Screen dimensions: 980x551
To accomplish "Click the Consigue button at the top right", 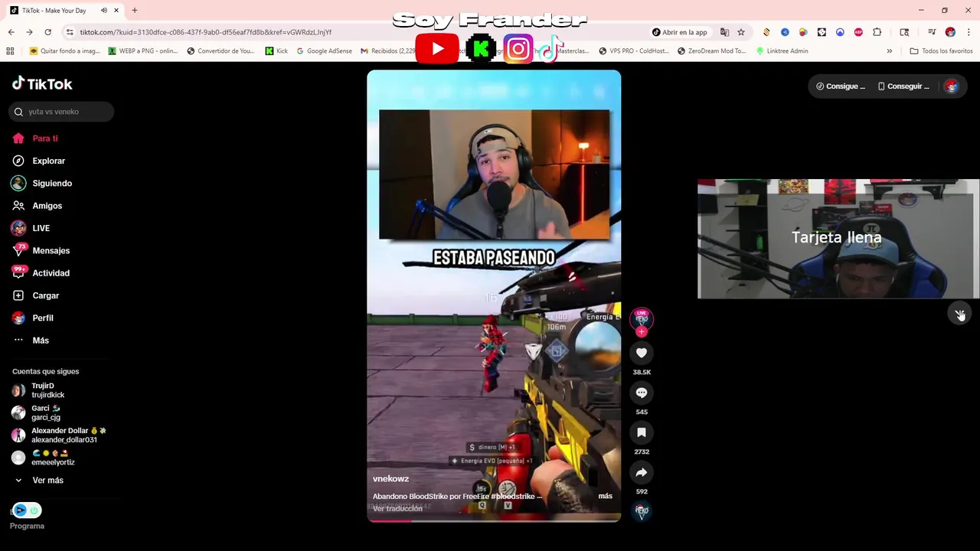I will point(841,86).
